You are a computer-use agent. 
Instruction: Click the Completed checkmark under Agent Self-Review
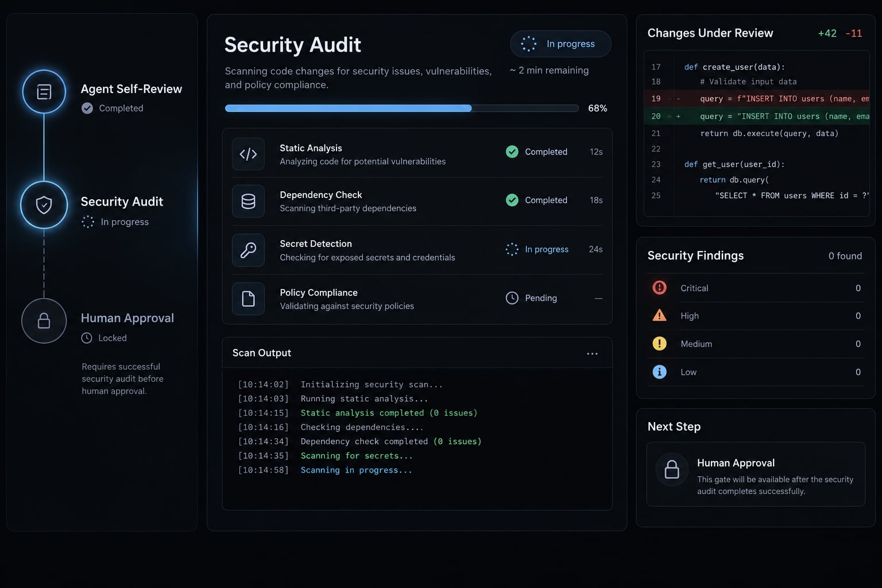(87, 108)
